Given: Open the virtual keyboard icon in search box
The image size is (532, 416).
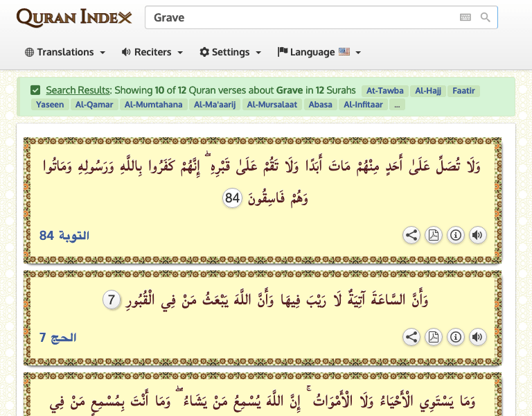Looking at the screenshot, I should [x=465, y=17].
